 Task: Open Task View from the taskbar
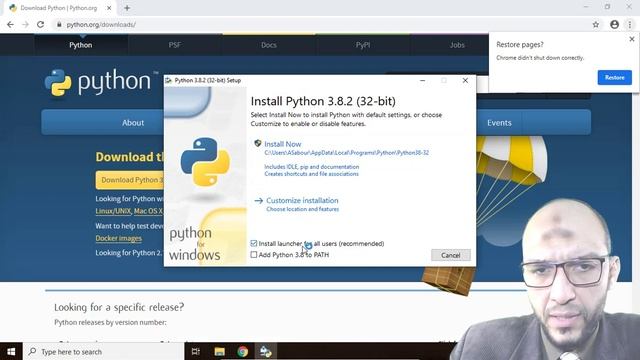point(196,351)
